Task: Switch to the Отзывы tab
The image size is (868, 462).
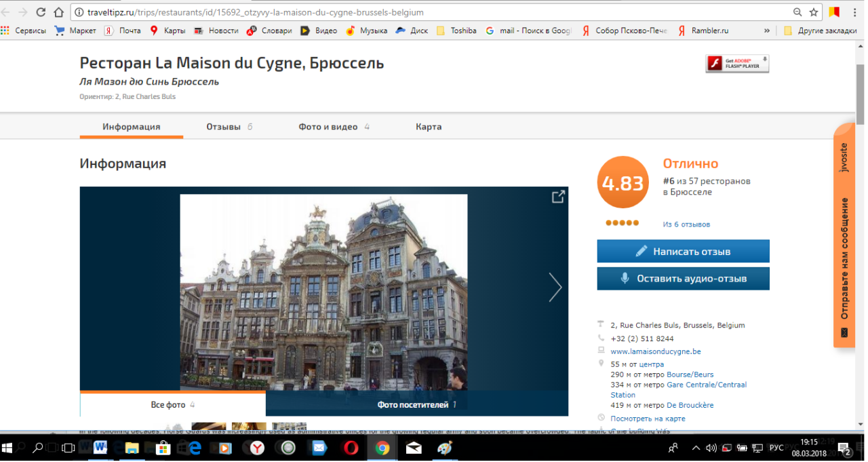Action: click(x=229, y=127)
